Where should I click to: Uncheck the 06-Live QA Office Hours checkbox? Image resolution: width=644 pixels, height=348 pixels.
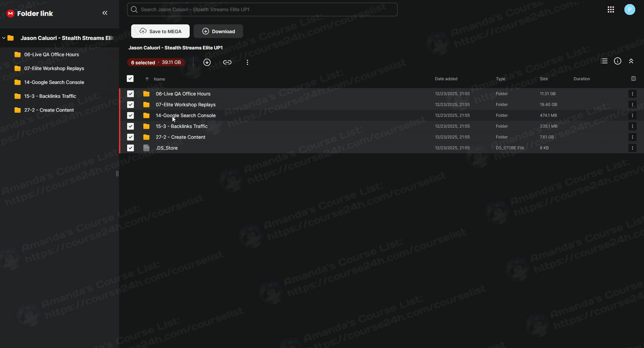point(130,94)
